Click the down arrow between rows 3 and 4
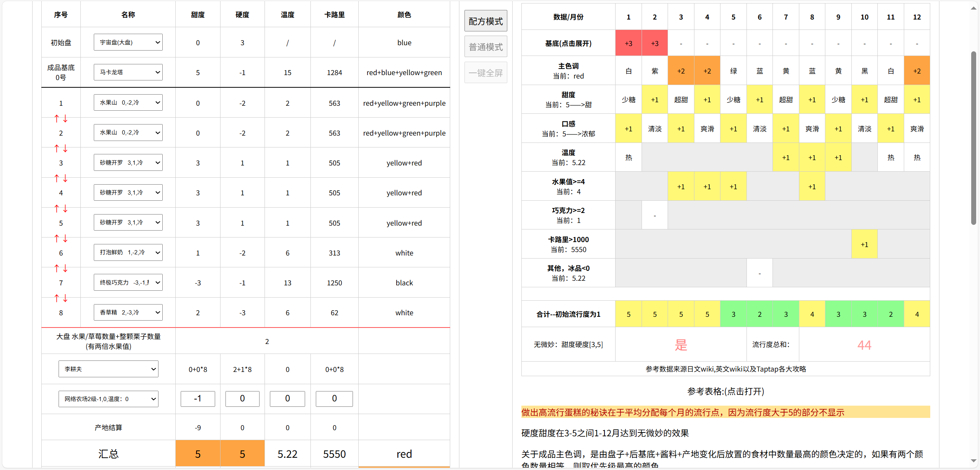This screenshot has height=470, width=980. 65,179
